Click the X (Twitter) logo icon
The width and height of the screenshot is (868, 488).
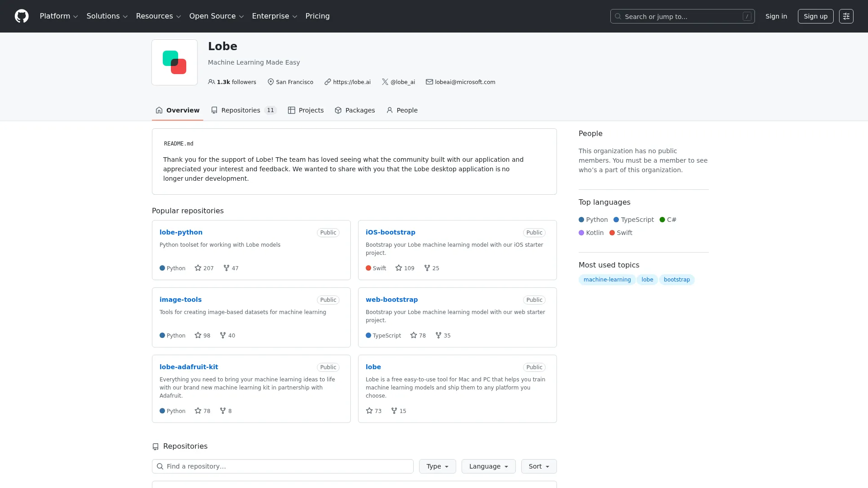(385, 82)
